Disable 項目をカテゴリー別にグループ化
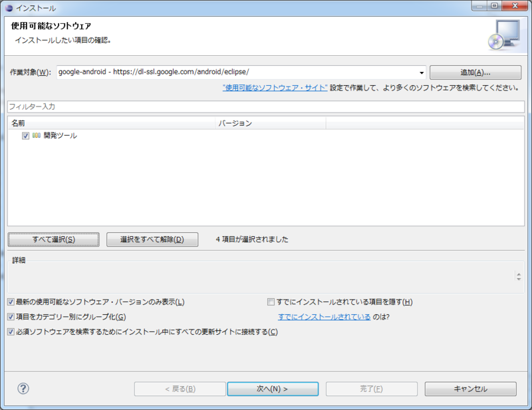This screenshot has width=532, height=410. (x=10, y=315)
